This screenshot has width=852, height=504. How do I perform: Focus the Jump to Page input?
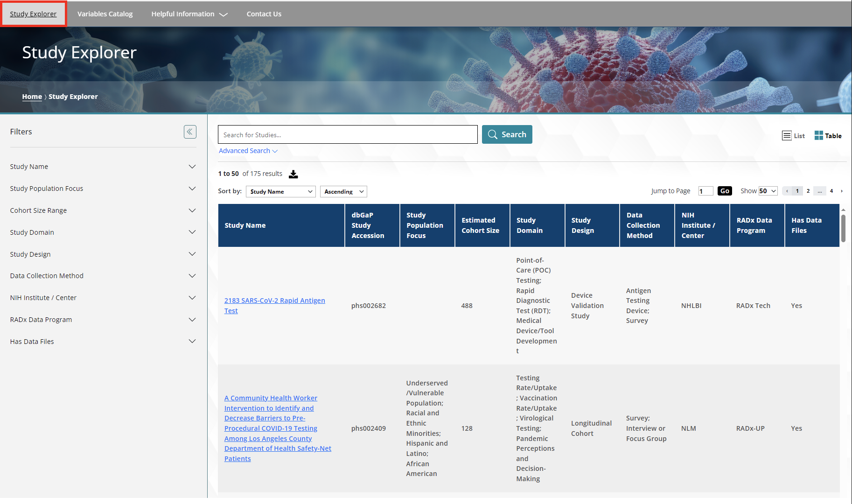(705, 191)
